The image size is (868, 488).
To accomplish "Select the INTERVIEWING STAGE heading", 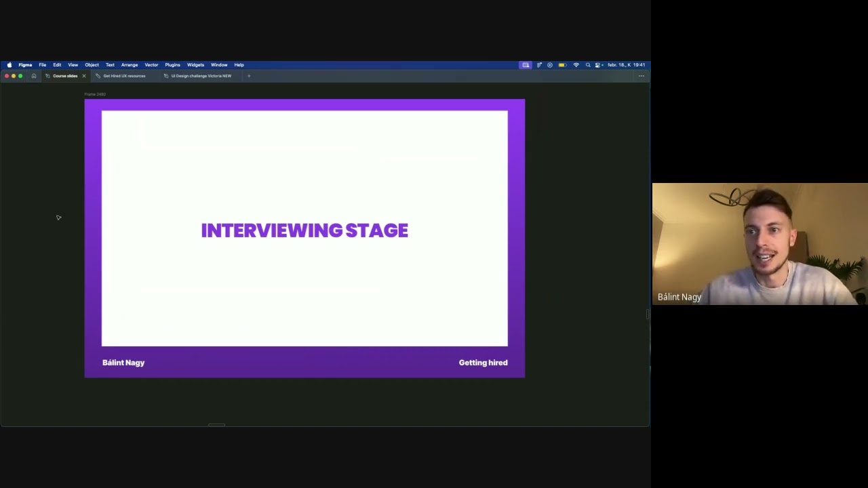I will click(x=304, y=230).
